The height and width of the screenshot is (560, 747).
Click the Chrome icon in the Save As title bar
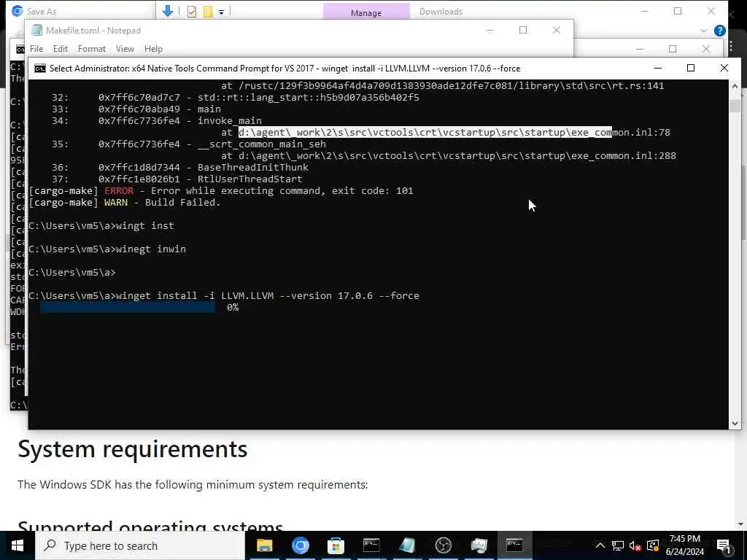(18, 11)
